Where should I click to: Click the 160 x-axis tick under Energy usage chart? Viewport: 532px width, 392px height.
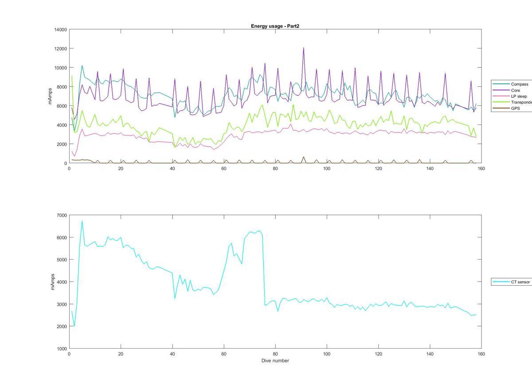tap(481, 169)
